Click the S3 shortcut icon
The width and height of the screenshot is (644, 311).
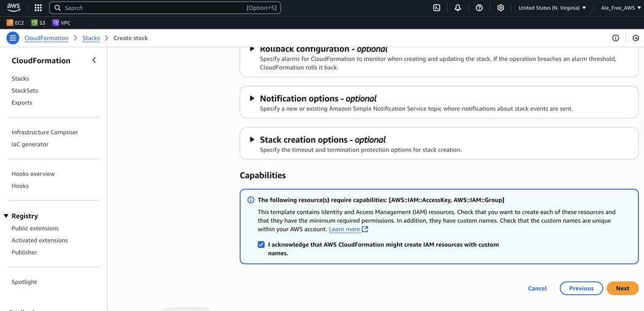click(x=34, y=23)
